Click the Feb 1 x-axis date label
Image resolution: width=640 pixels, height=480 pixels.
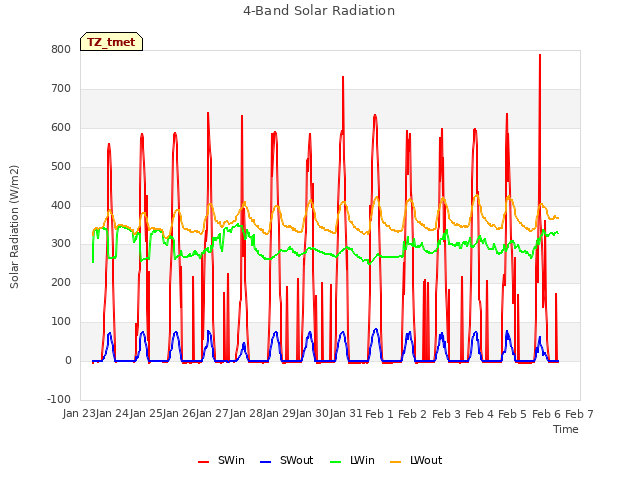pyautogui.click(x=379, y=414)
